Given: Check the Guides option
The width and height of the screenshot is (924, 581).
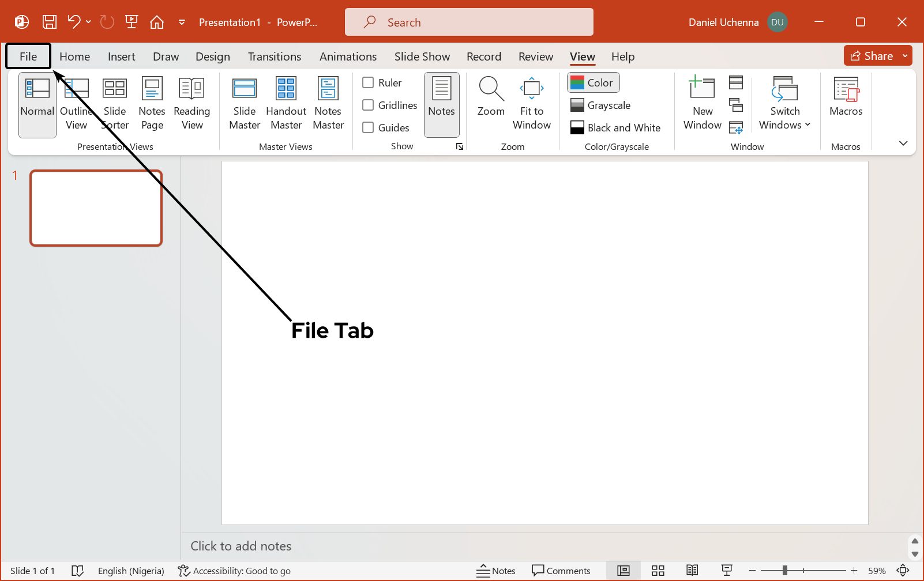Looking at the screenshot, I should tap(368, 127).
